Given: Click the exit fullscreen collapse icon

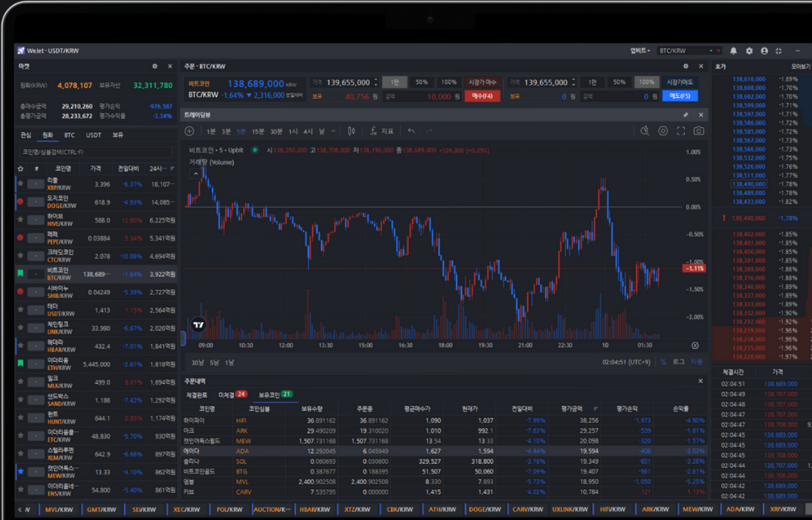Looking at the screenshot, I should click(778, 51).
